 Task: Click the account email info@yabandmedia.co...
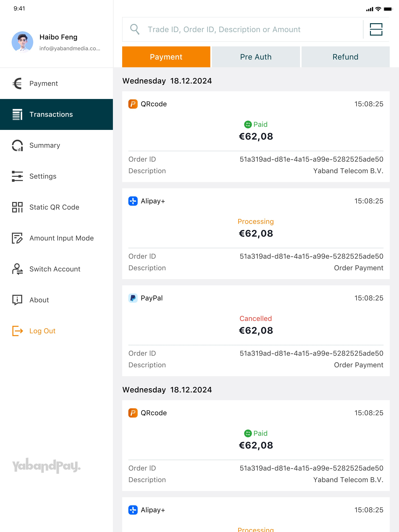pyautogui.click(x=70, y=48)
